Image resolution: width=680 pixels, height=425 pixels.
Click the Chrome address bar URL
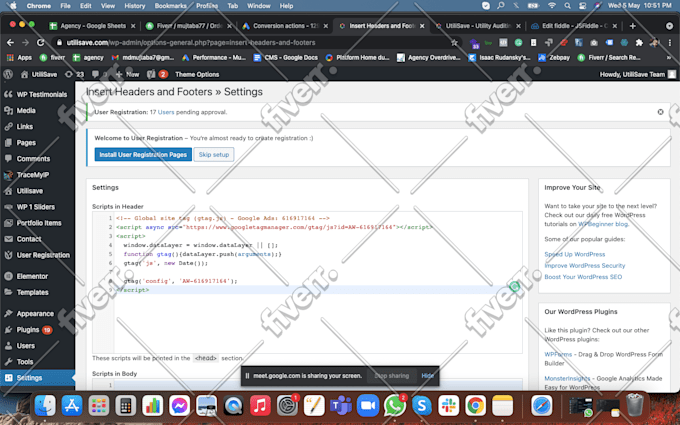click(x=191, y=42)
